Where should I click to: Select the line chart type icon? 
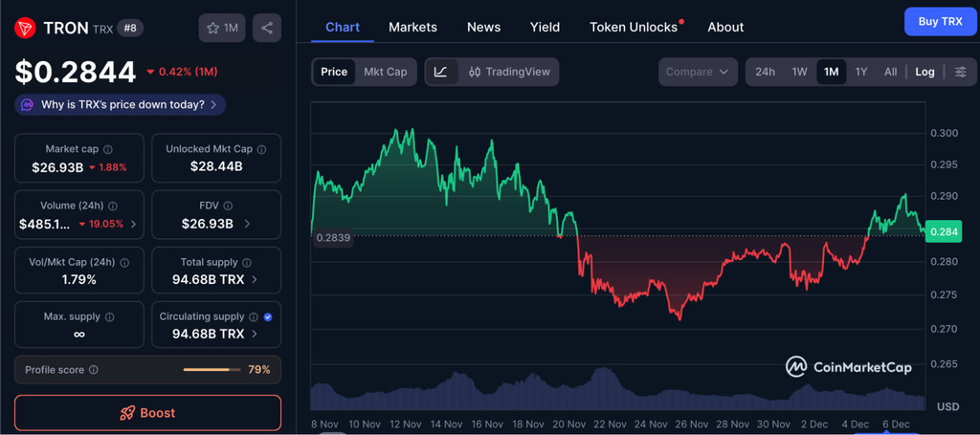click(x=440, y=72)
